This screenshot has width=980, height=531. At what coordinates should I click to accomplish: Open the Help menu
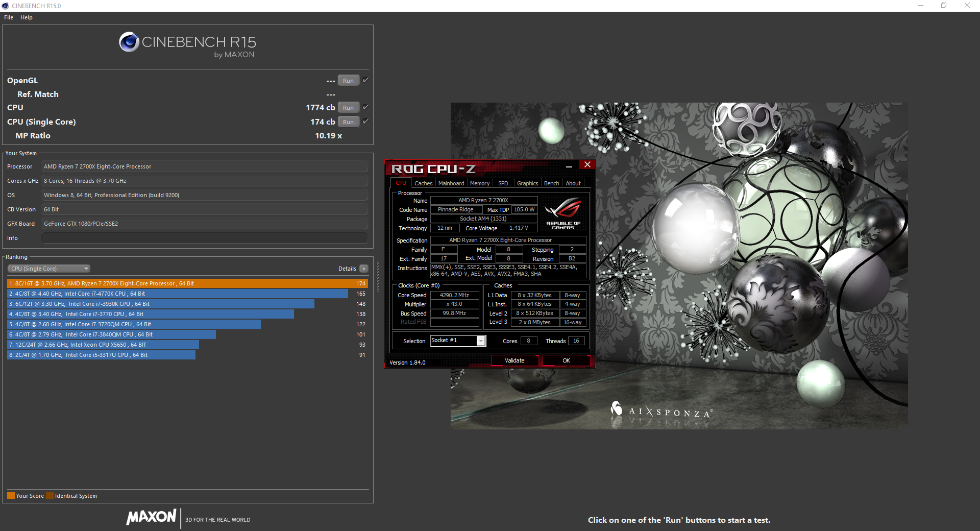[x=27, y=17]
